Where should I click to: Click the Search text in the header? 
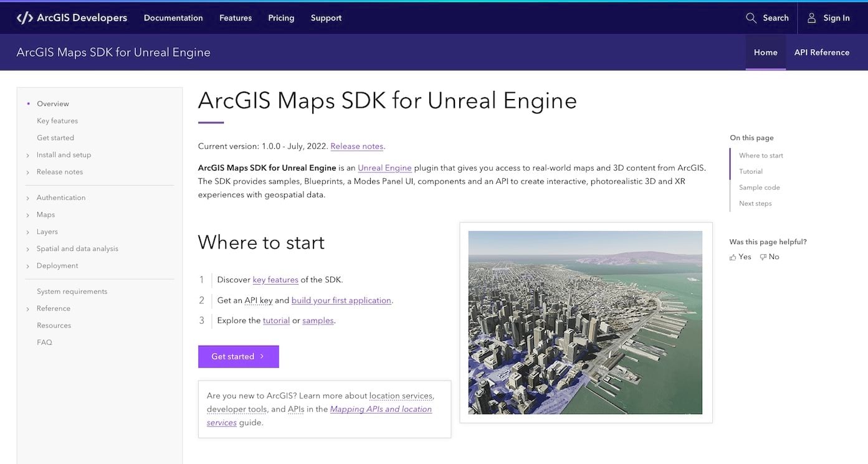(776, 18)
